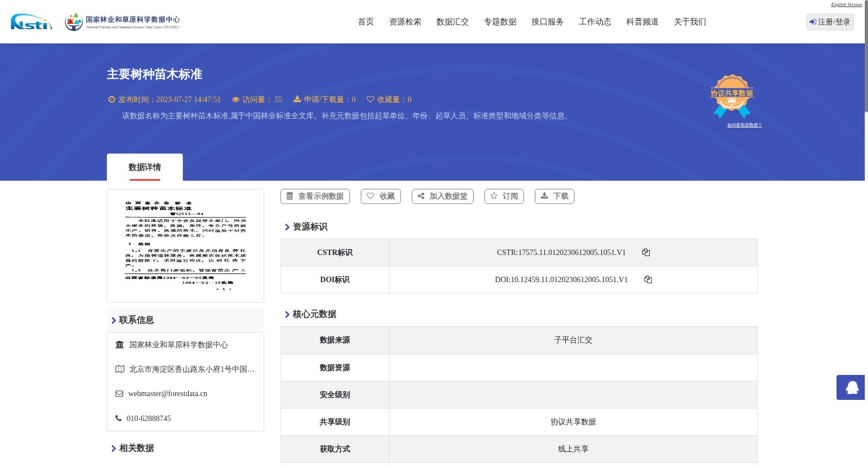Open the 工作动态 menu item

[595, 22]
